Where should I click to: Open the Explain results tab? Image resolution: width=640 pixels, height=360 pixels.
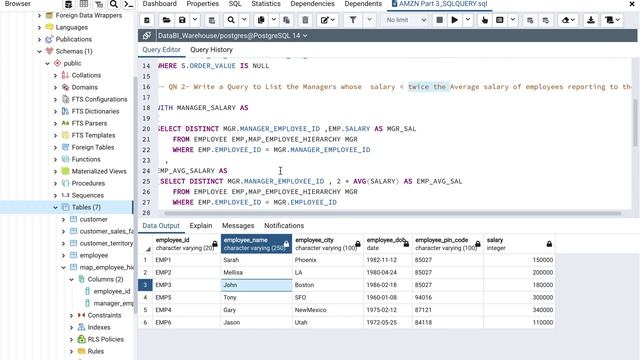201,226
